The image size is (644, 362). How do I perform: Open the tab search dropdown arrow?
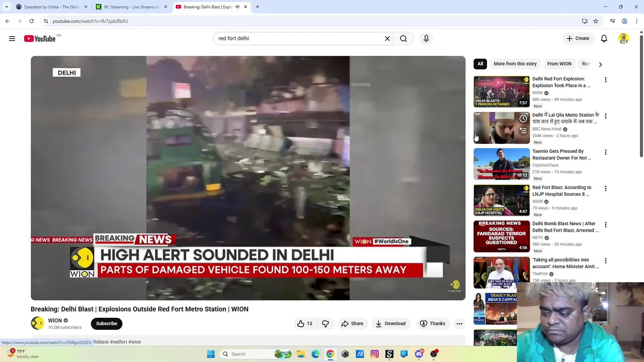point(7,7)
